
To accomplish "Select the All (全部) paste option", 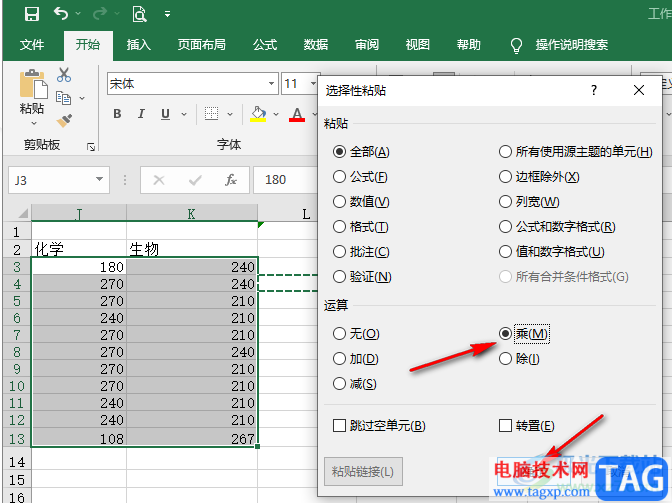I will [361, 152].
